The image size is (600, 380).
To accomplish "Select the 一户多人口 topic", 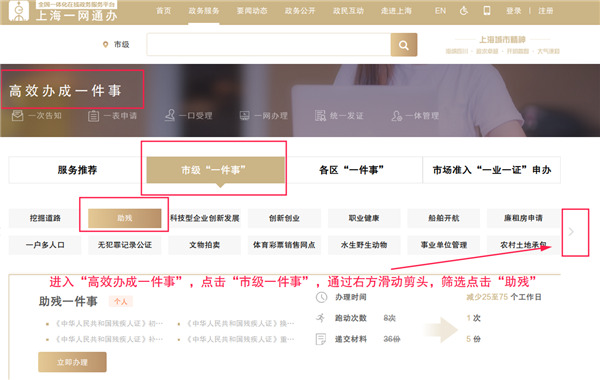I will pyautogui.click(x=45, y=245).
